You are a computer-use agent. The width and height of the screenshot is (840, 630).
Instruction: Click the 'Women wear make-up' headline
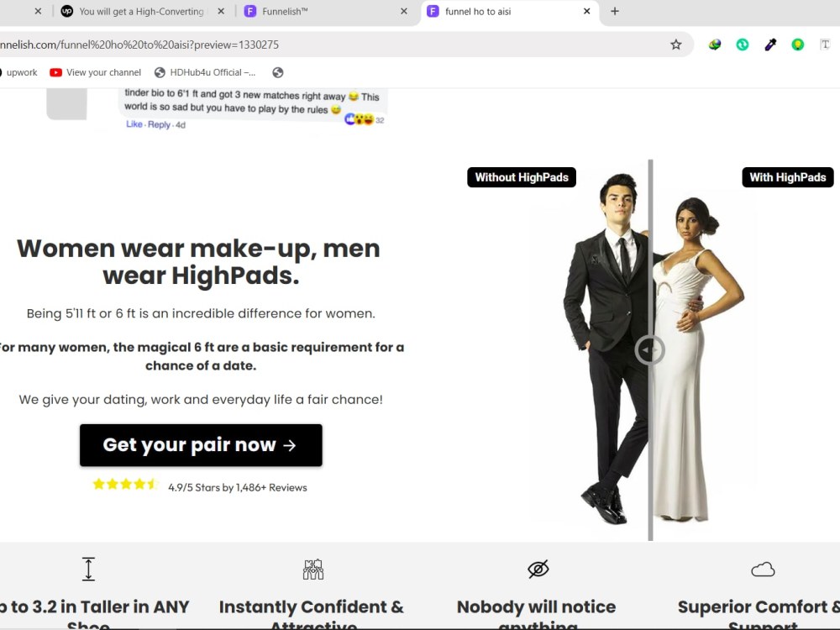click(198, 262)
